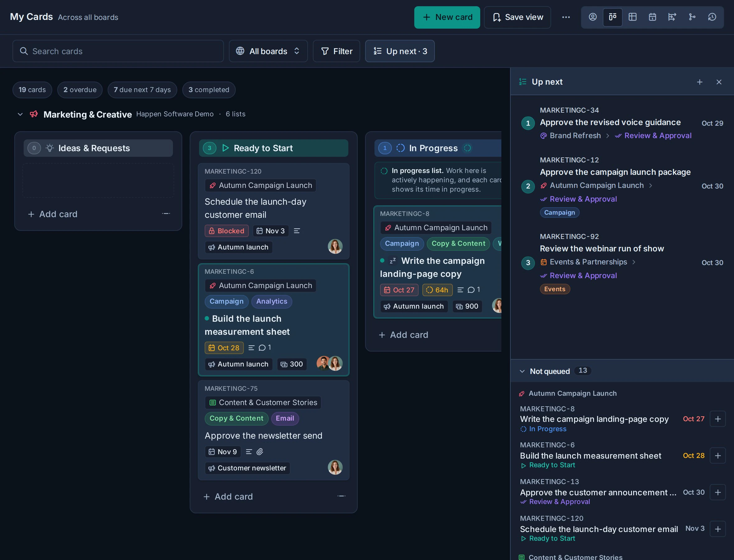Add MARKETINGC-8 to the Up next queue

coord(718,419)
